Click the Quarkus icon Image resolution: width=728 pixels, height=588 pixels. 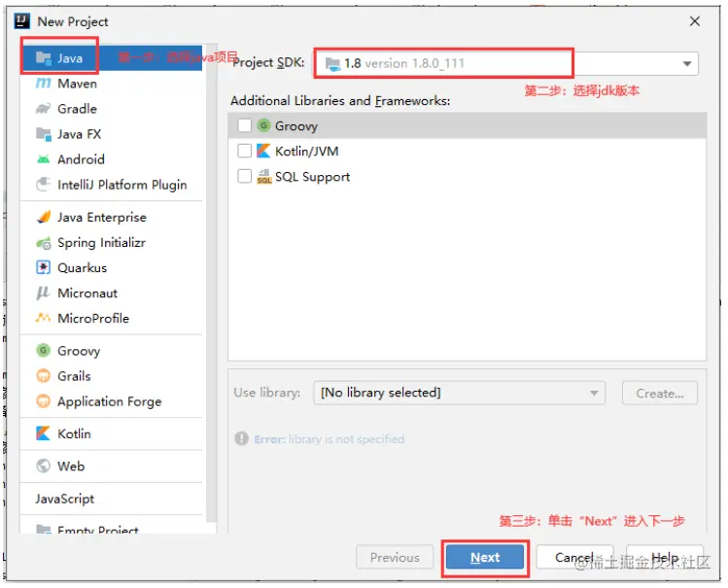[x=43, y=268]
